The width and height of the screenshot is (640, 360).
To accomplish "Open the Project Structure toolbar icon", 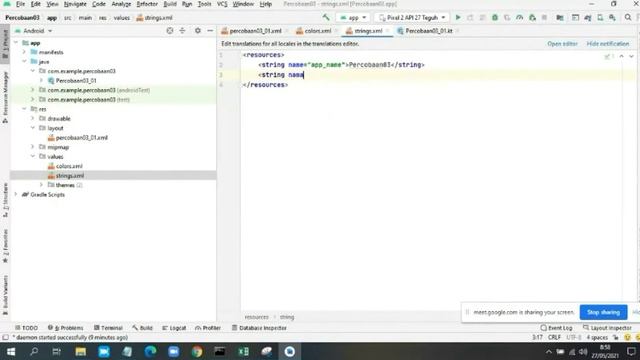I will pos(560,18).
